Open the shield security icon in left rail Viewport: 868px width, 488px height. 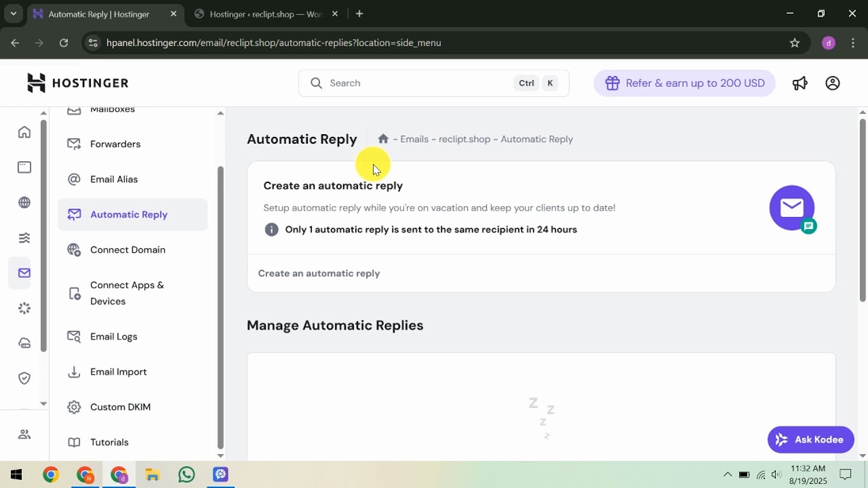24,378
